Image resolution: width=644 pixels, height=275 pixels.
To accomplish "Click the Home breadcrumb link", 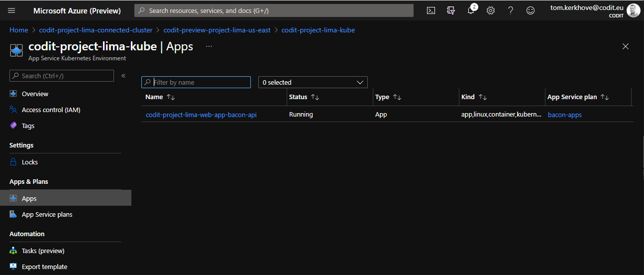I will point(19,30).
